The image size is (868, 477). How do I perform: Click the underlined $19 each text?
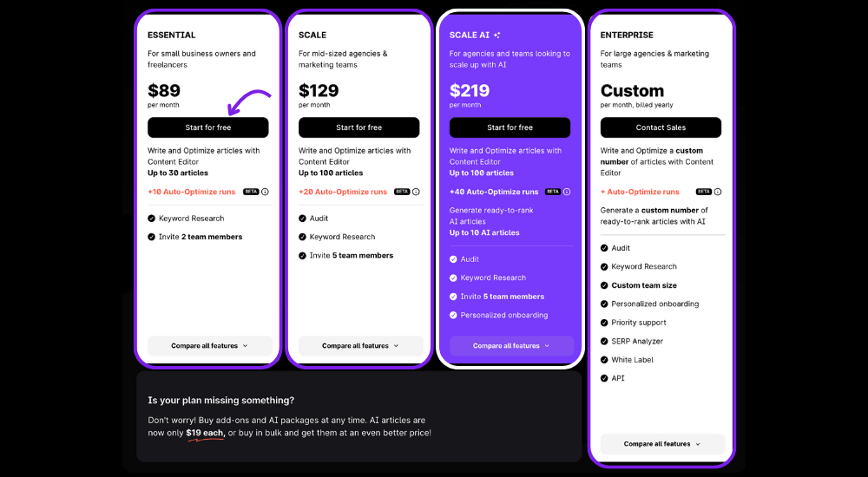(x=205, y=434)
